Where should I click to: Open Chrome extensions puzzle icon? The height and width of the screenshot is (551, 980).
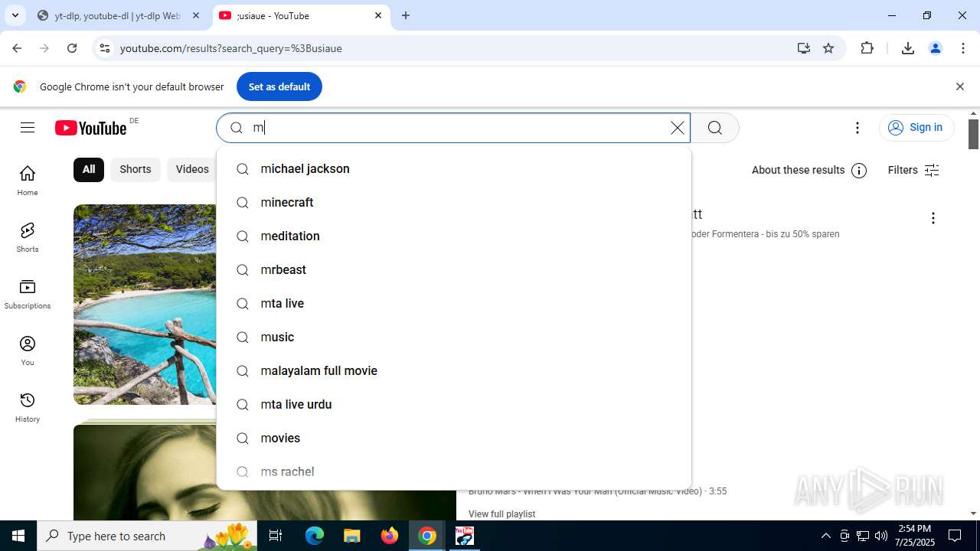(867, 48)
